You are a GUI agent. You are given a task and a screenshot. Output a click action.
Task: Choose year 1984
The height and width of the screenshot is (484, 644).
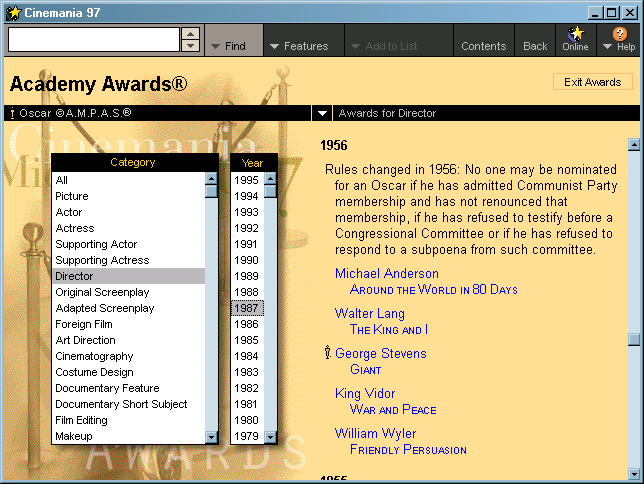248,356
